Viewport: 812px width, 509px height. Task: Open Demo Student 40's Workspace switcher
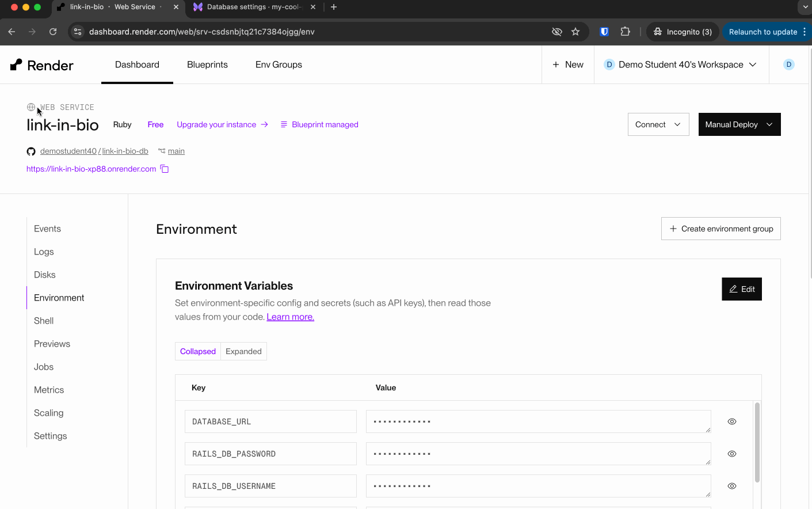[x=681, y=64]
